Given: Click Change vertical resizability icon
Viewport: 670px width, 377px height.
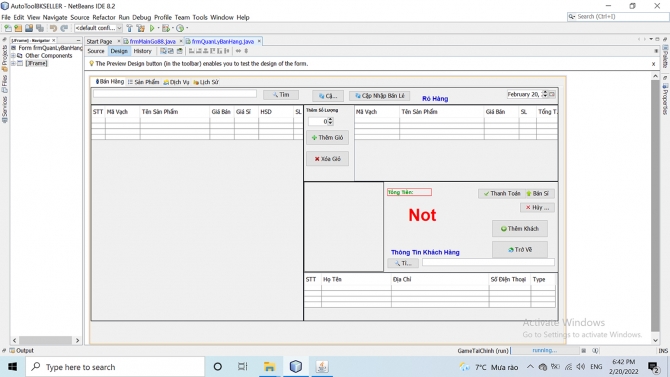Looking at the screenshot, I should tap(246, 51).
